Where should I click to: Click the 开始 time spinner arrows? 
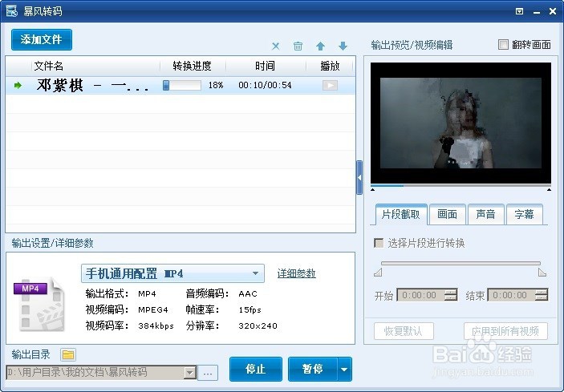pyautogui.click(x=451, y=295)
